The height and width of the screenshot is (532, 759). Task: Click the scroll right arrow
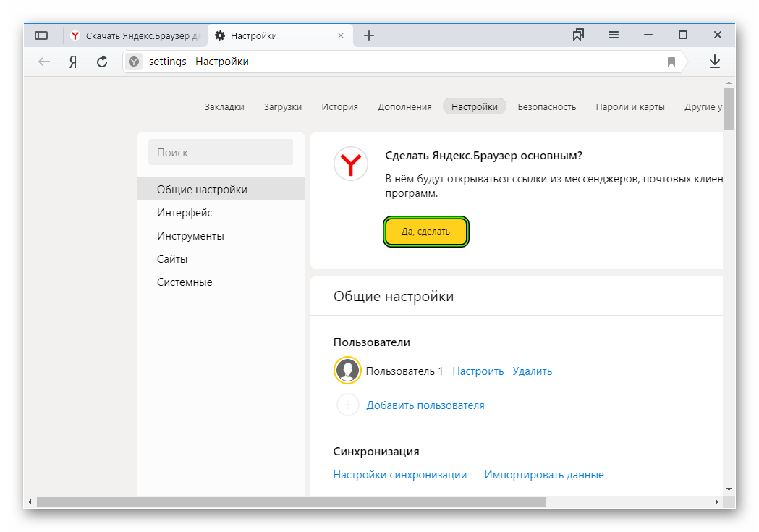pyautogui.click(x=717, y=502)
